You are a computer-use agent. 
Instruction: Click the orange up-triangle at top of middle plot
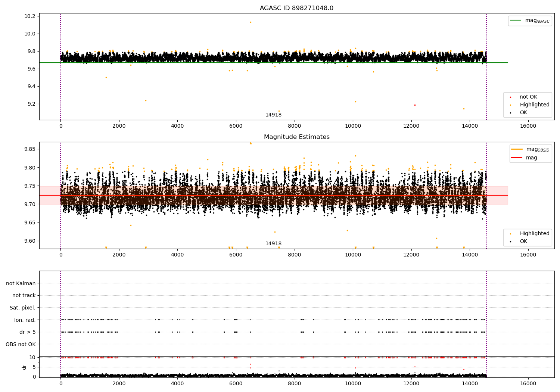[x=251, y=143]
